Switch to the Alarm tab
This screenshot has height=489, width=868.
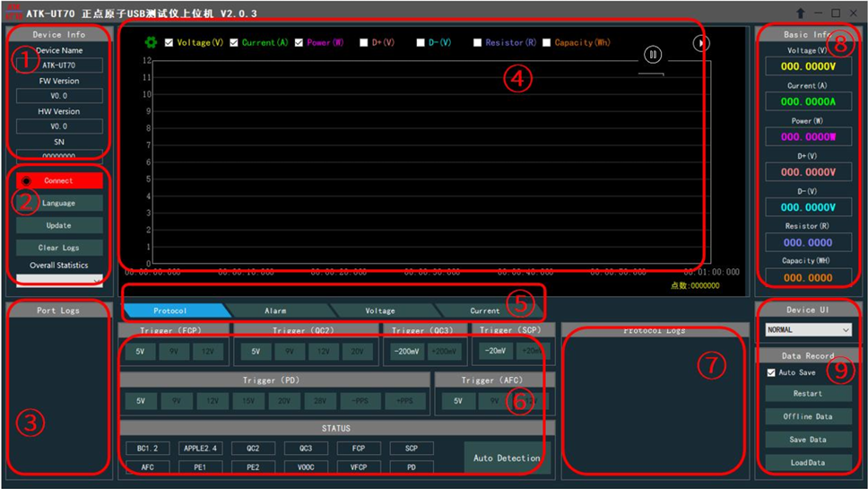275,310
